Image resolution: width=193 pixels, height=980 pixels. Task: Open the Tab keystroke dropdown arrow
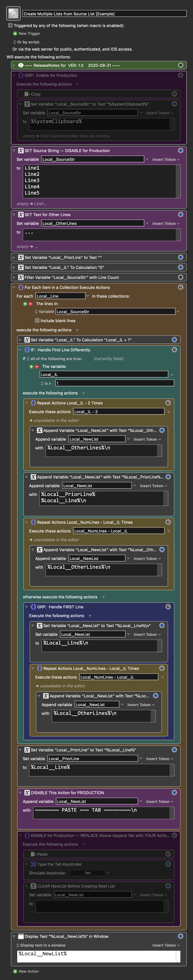(108, 873)
